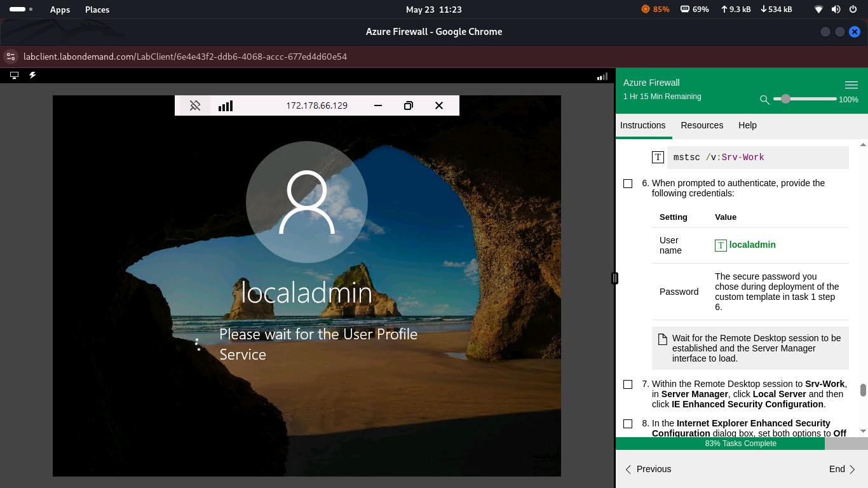Click the signal strength bars on the RDP bar

pos(225,105)
